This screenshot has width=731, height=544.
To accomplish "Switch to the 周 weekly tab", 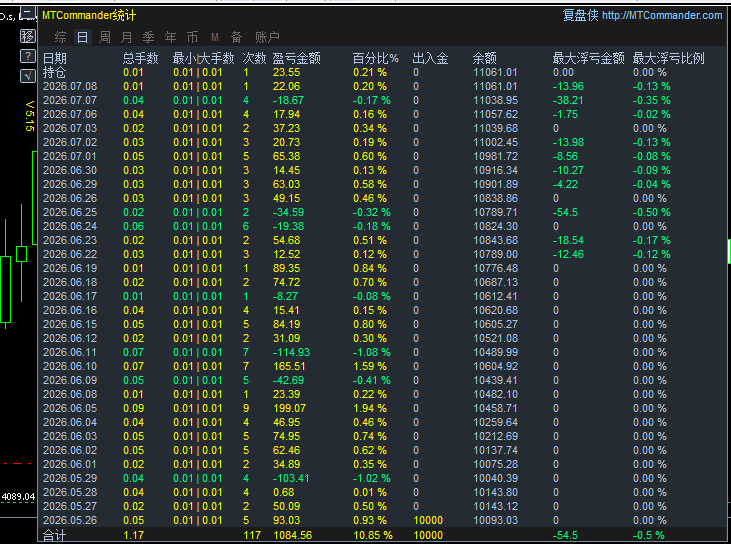I will pyautogui.click(x=105, y=37).
